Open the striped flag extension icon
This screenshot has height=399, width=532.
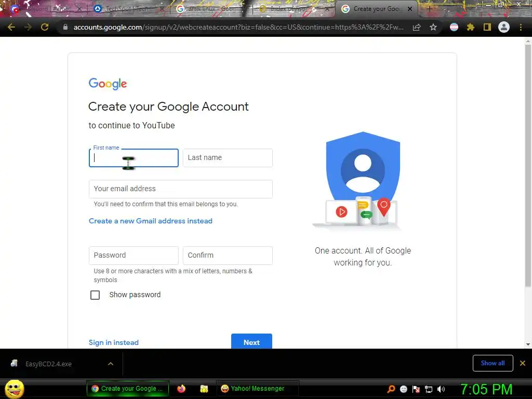pyautogui.click(x=454, y=27)
